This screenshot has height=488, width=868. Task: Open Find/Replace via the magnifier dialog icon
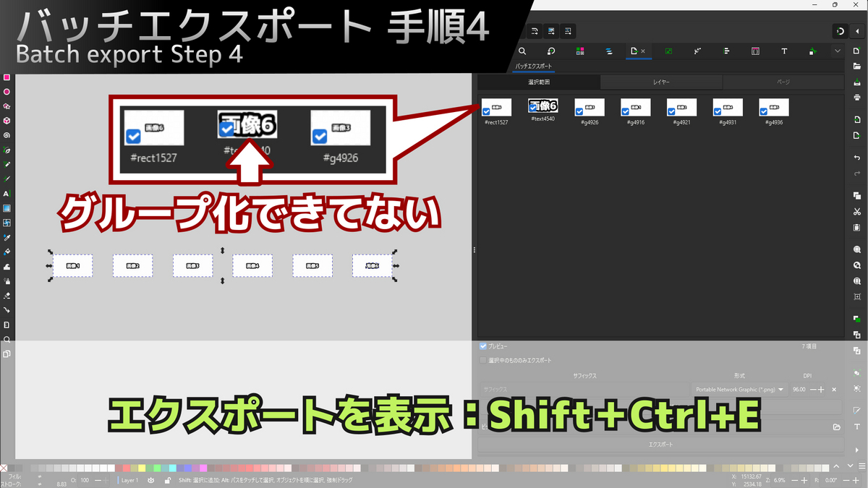click(x=522, y=51)
